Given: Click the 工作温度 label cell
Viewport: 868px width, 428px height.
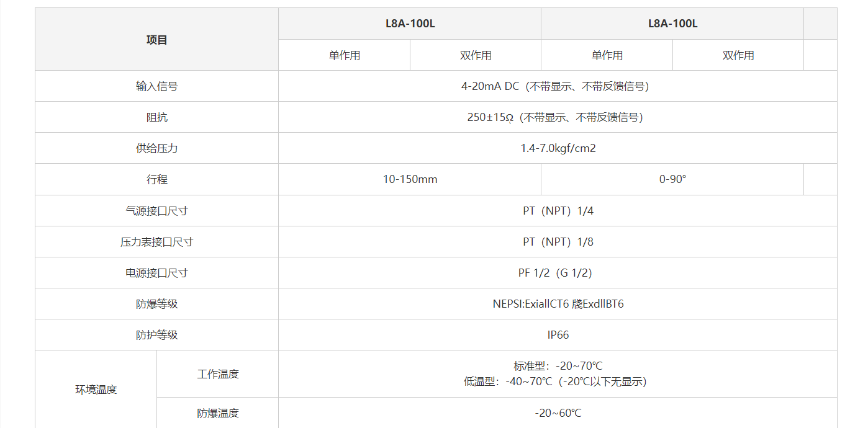Looking at the screenshot, I should point(218,374).
